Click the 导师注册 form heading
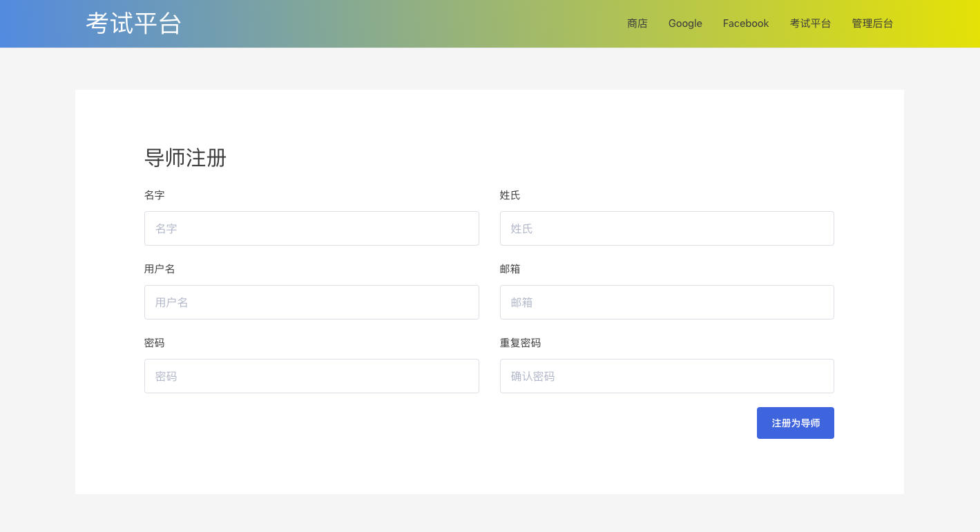This screenshot has height=532, width=980. click(x=185, y=158)
